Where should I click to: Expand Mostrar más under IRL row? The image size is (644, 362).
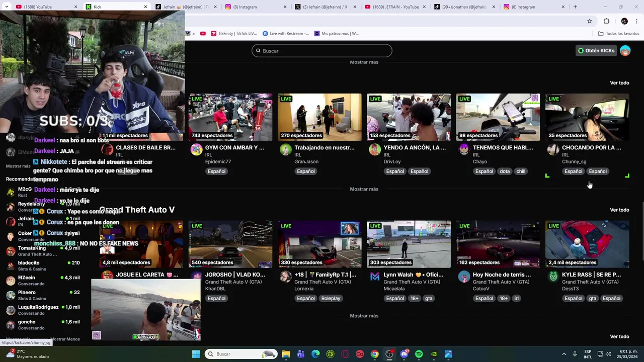[364, 189]
